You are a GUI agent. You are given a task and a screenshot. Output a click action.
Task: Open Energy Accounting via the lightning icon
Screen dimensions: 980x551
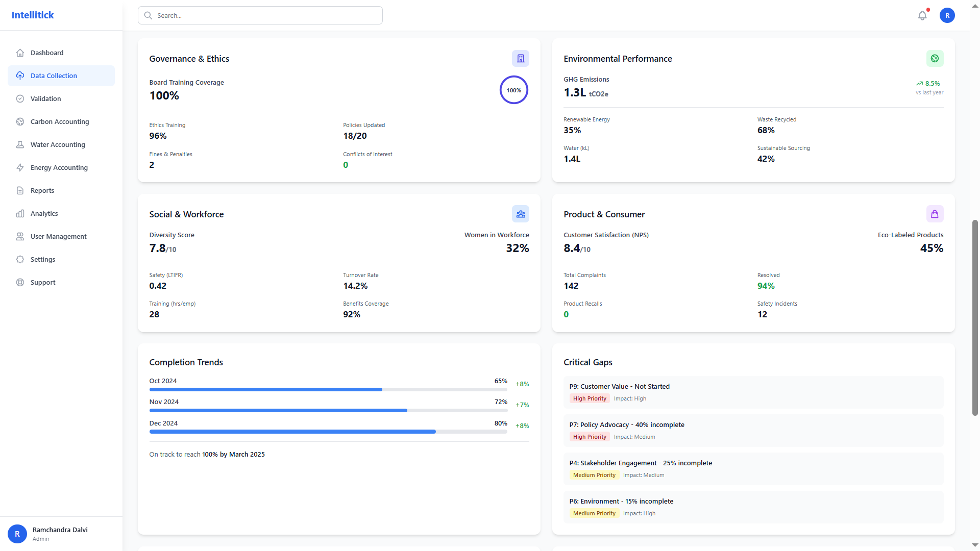(20, 167)
